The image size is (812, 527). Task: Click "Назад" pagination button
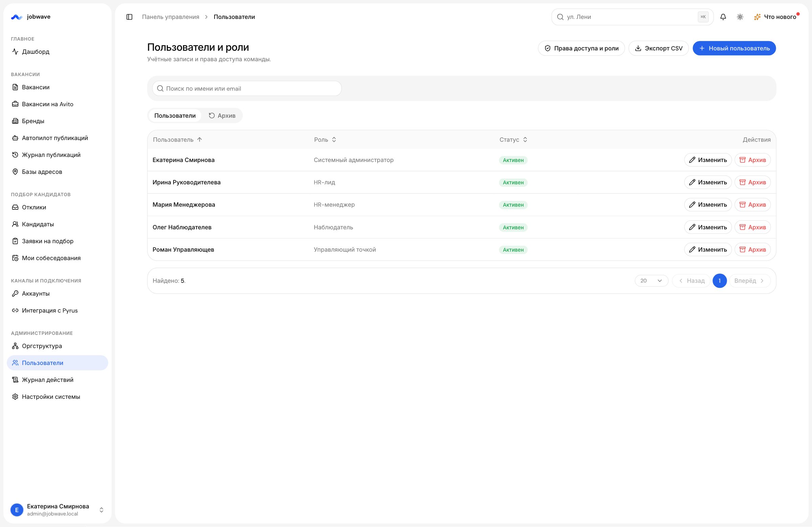691,280
